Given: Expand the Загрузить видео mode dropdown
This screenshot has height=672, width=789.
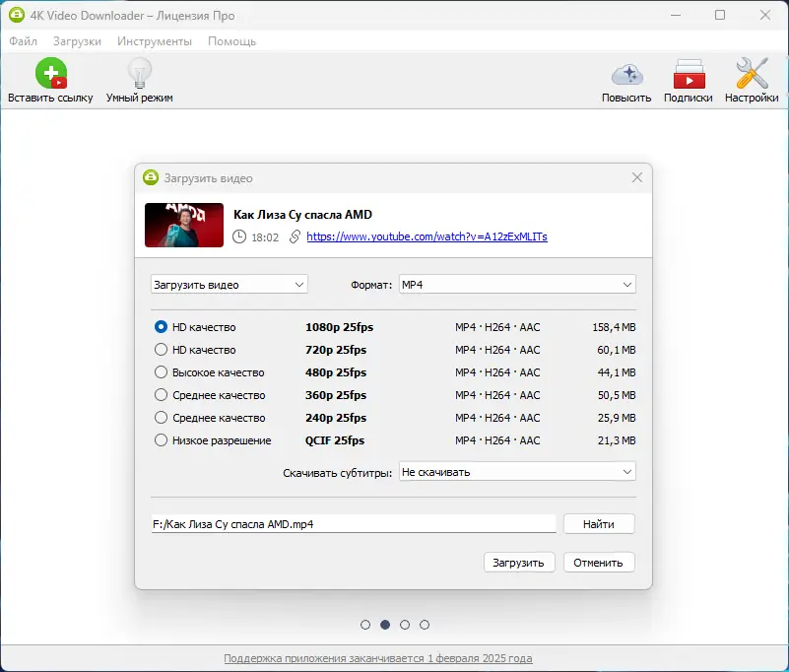Looking at the screenshot, I should [229, 285].
